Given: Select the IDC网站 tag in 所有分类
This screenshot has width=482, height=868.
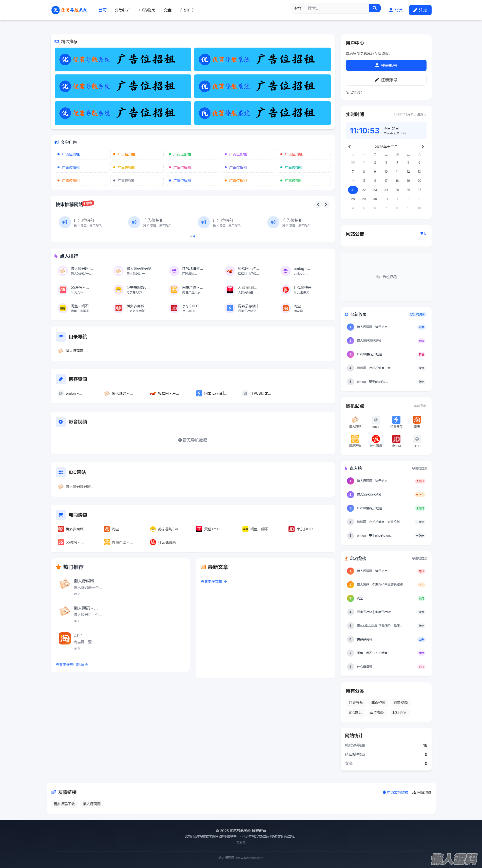Looking at the screenshot, I should [x=355, y=713].
